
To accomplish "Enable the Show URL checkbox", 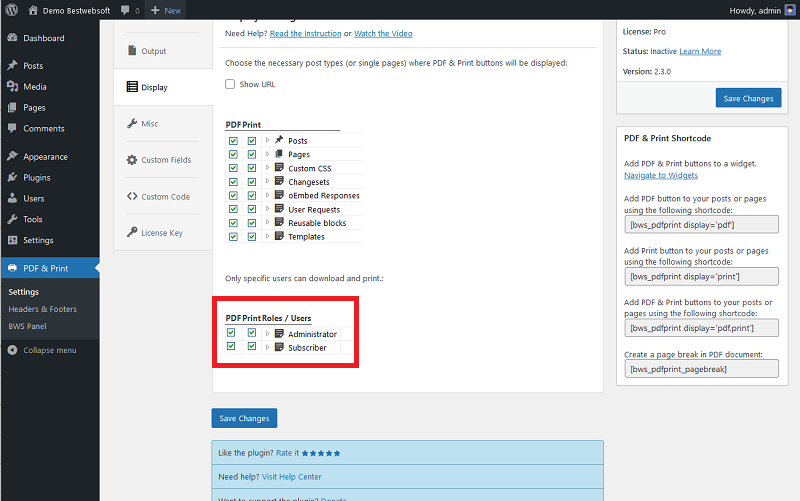I will click(230, 84).
